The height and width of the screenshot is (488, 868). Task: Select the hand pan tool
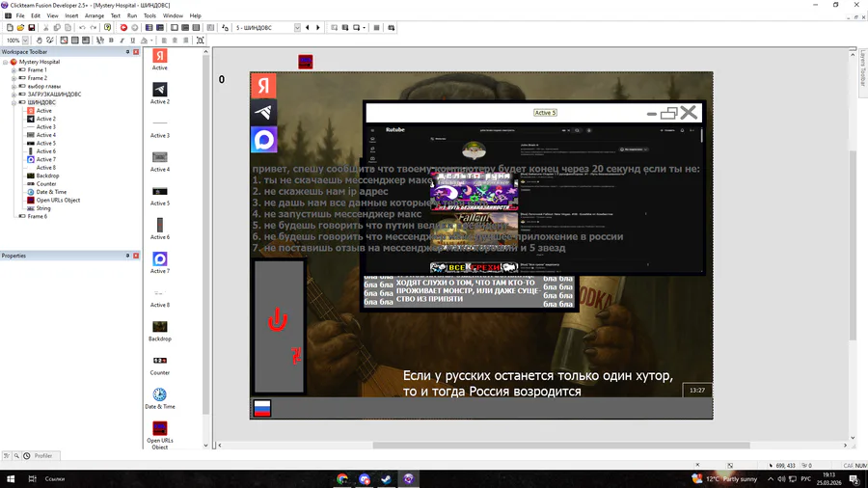[39, 41]
